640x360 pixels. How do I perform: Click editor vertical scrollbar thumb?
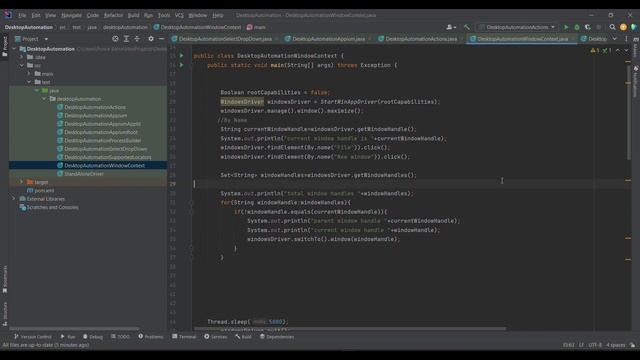click(629, 112)
